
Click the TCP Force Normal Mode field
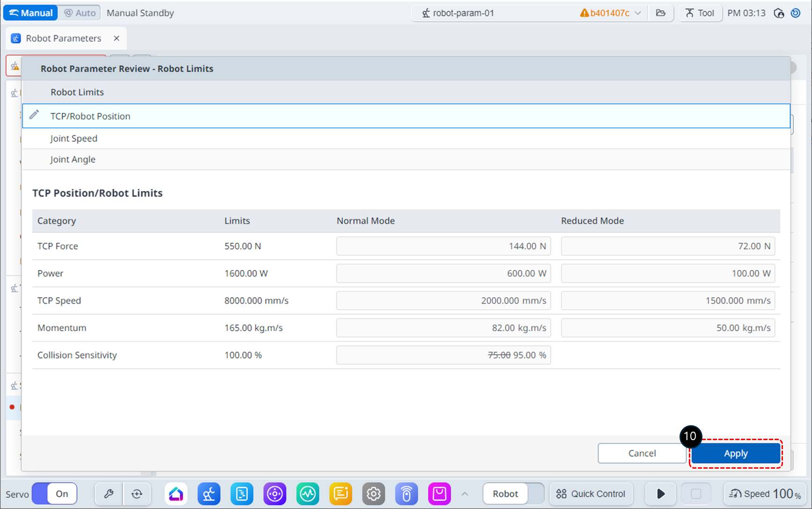443,246
